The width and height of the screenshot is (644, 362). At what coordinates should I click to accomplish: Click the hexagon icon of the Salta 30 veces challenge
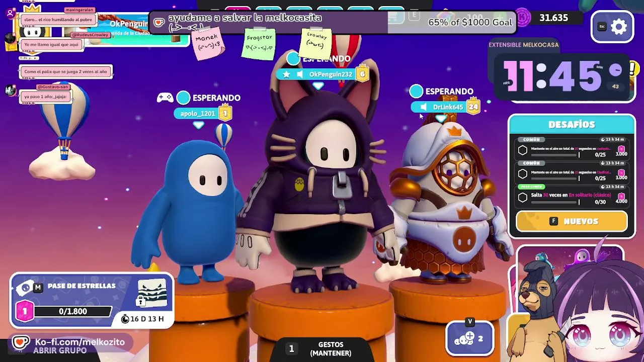click(523, 198)
